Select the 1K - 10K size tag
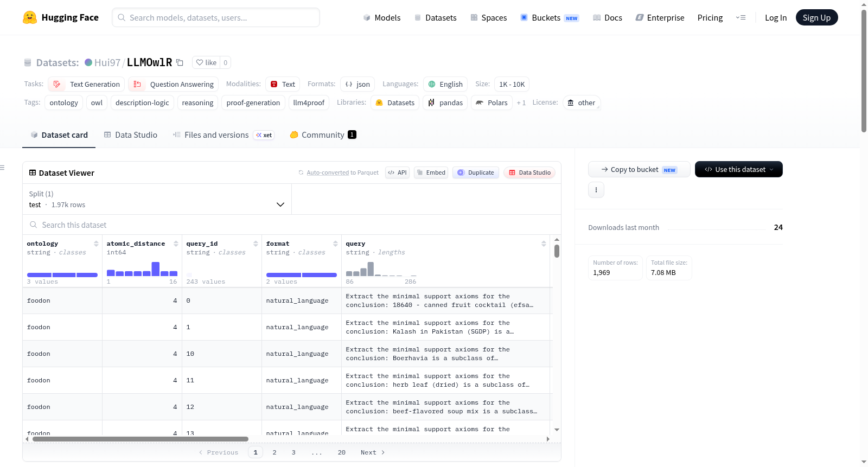Screen dimensions: 868x467 pyautogui.click(x=512, y=84)
